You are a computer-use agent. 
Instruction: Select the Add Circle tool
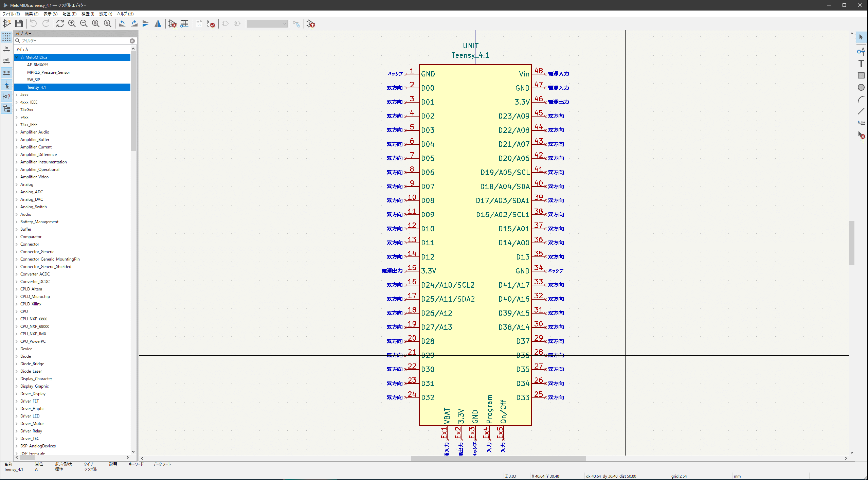point(861,87)
